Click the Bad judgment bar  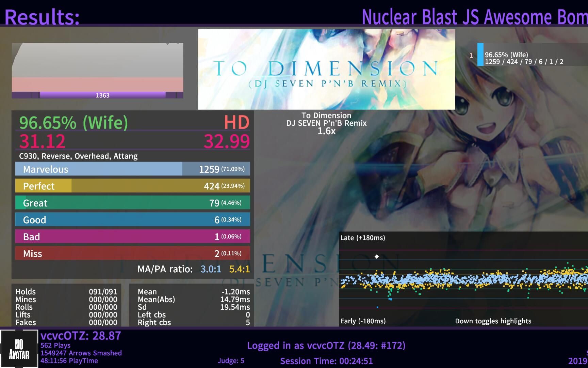click(x=133, y=236)
